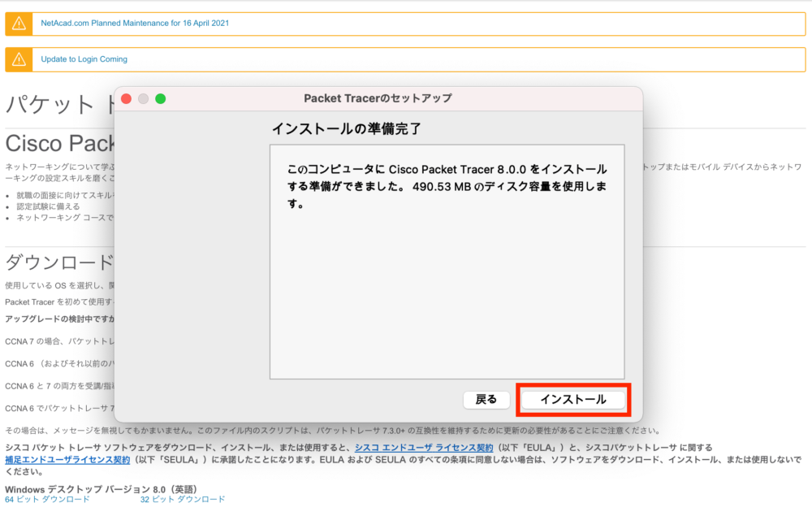Close the Packet Tracer setup window
This screenshot has height=516, width=812.
pos(127,98)
